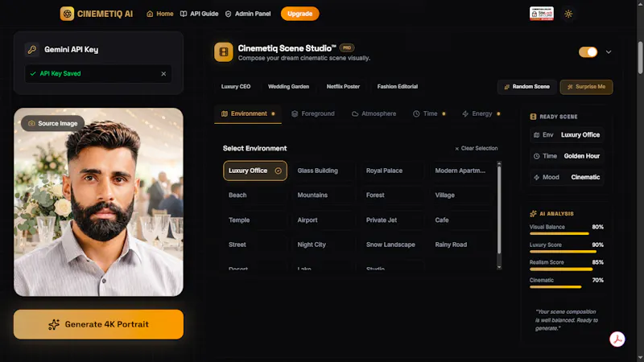Image resolution: width=644 pixels, height=362 pixels.
Task: Click the '80%' Visual Balance value
Action: tap(597, 227)
